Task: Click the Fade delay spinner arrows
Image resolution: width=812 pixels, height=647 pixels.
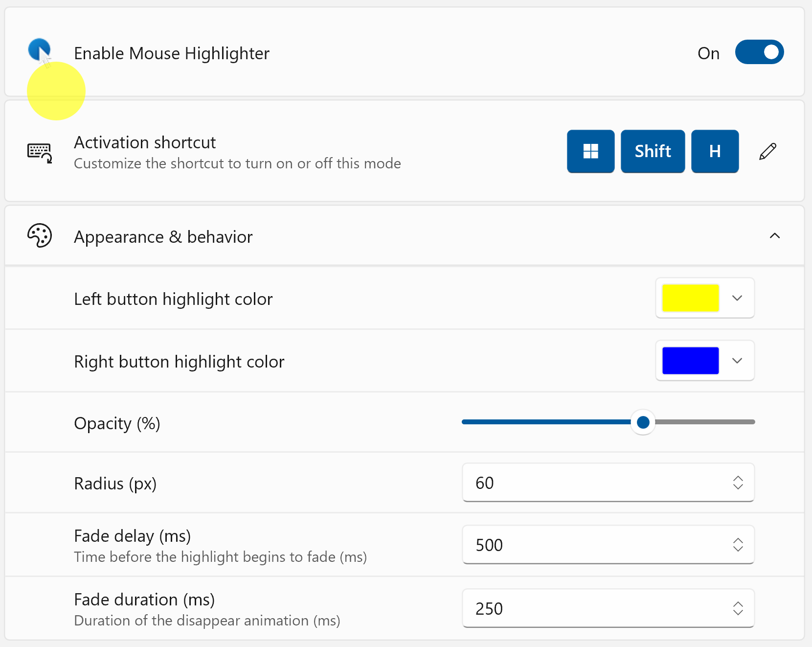Action: coord(738,545)
